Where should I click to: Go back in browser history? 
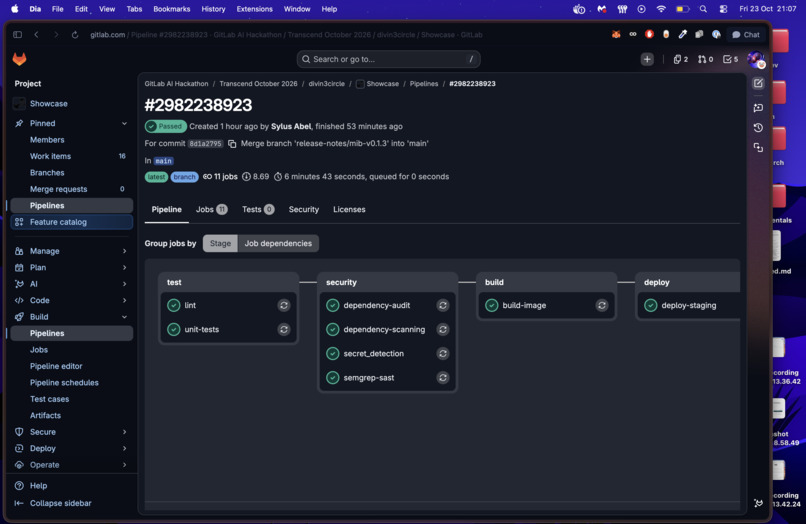click(x=36, y=34)
